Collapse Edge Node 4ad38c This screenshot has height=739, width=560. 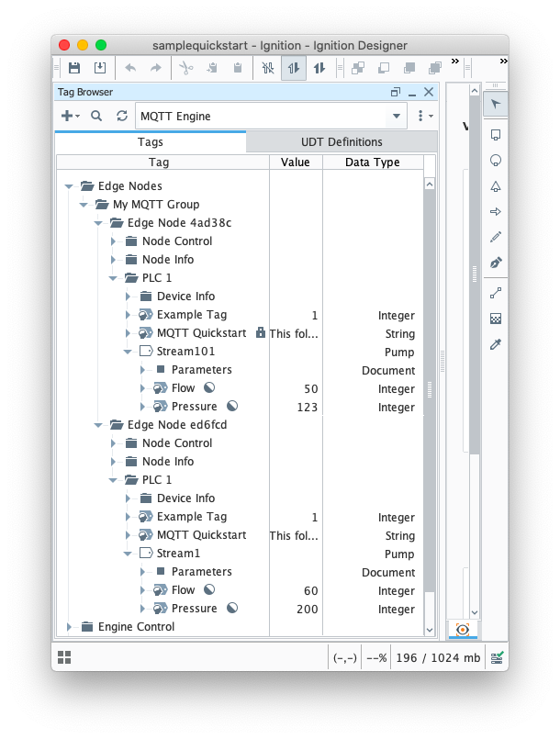(x=98, y=223)
